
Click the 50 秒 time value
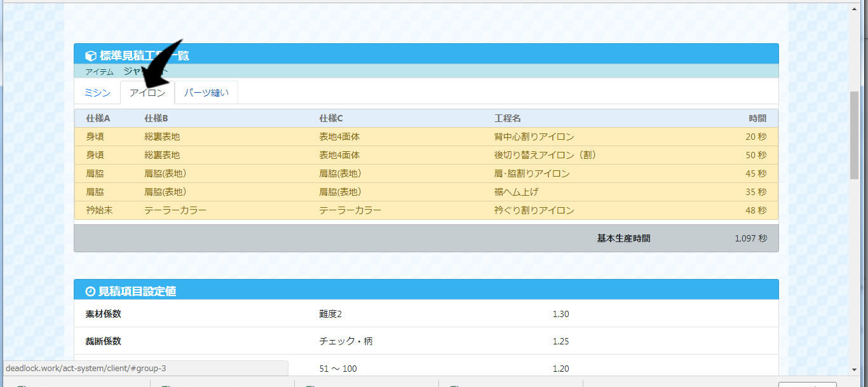[756, 155]
